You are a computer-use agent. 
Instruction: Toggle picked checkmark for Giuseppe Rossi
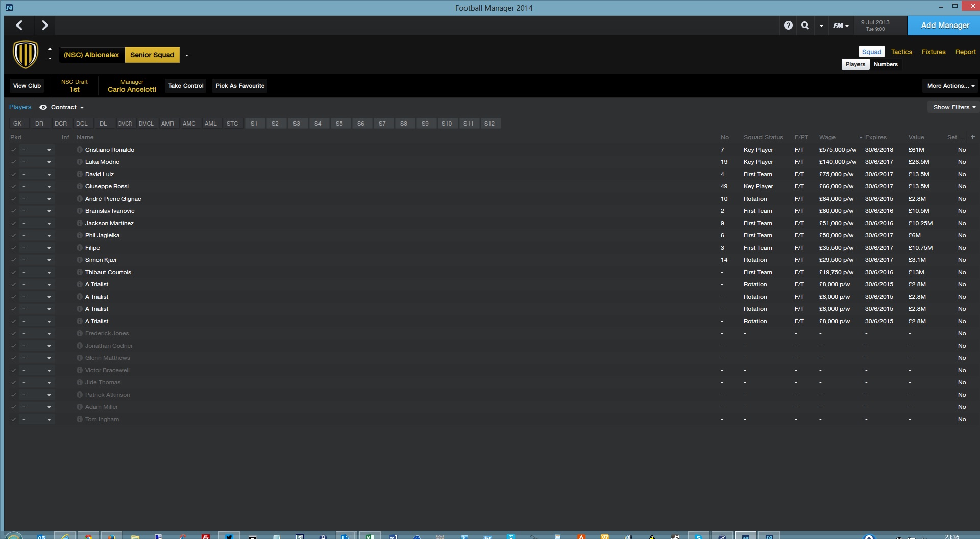click(14, 186)
